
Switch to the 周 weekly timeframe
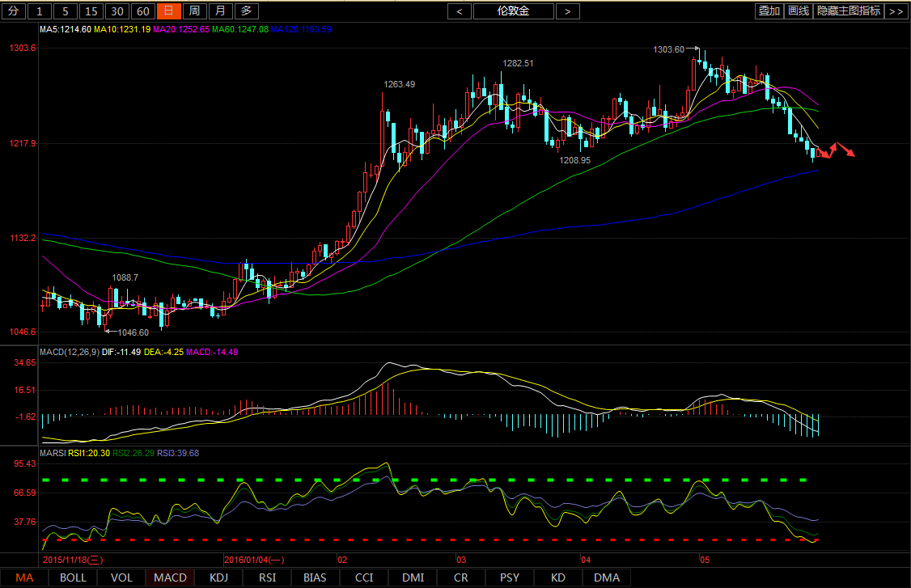pyautogui.click(x=195, y=11)
